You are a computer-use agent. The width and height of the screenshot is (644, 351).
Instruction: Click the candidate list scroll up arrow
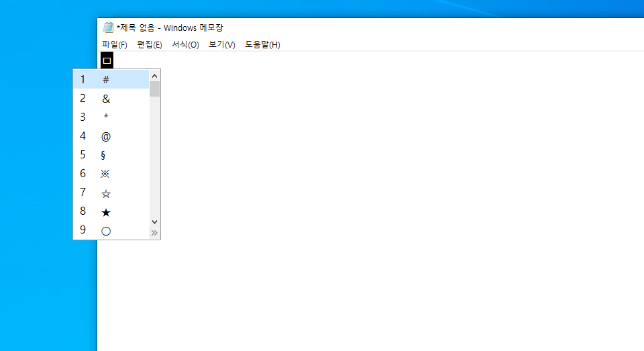pyautogui.click(x=154, y=76)
